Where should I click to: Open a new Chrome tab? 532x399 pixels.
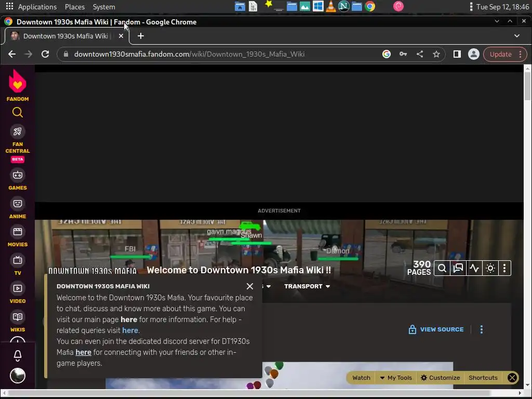pos(141,36)
